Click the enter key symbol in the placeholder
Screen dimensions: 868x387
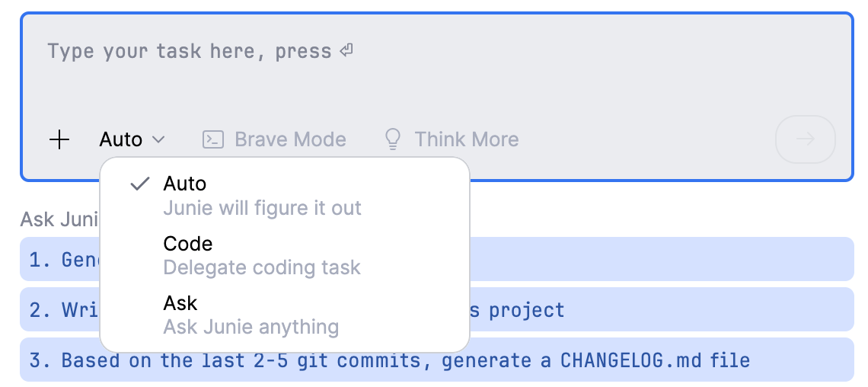point(346,51)
